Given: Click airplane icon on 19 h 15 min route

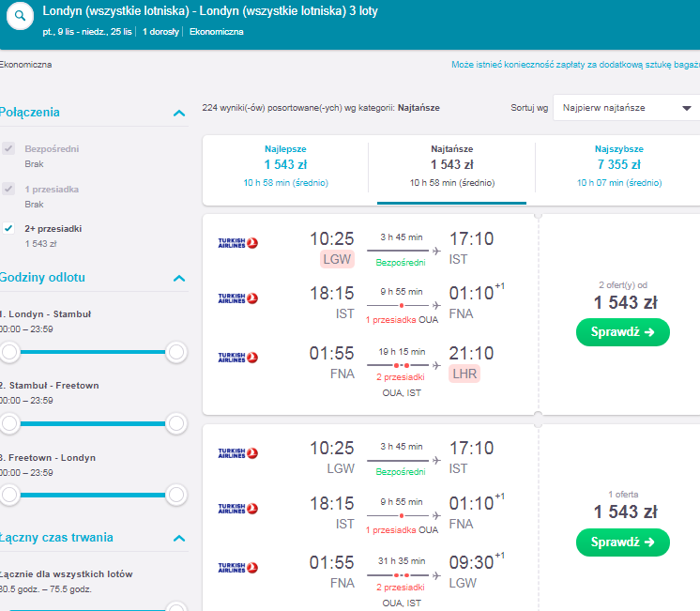Looking at the screenshot, I should 436,365.
